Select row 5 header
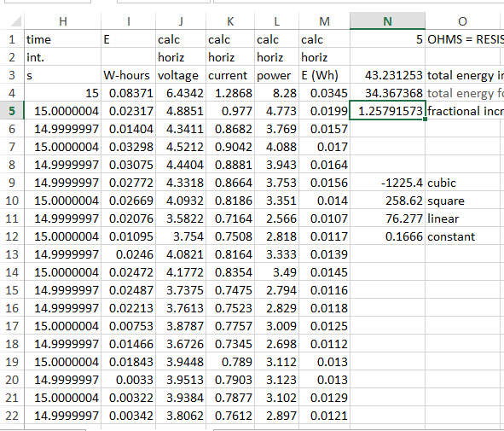Image resolution: width=504 pixels, height=431 pixels. [12, 111]
